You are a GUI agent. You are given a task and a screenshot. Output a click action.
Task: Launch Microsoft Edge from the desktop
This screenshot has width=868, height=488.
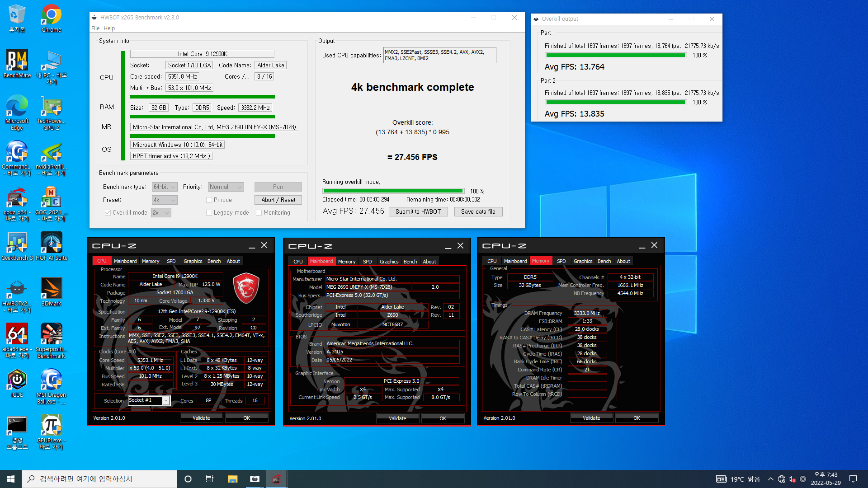tap(17, 113)
